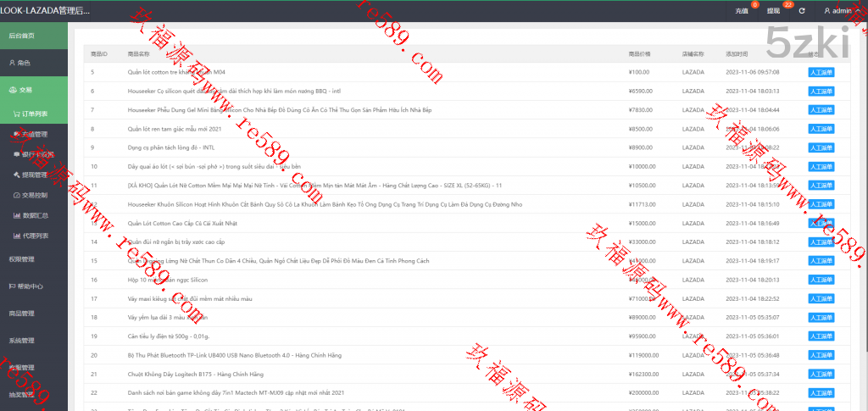Click 人工派单 for Houseeker ¥7830 row

tap(821, 109)
